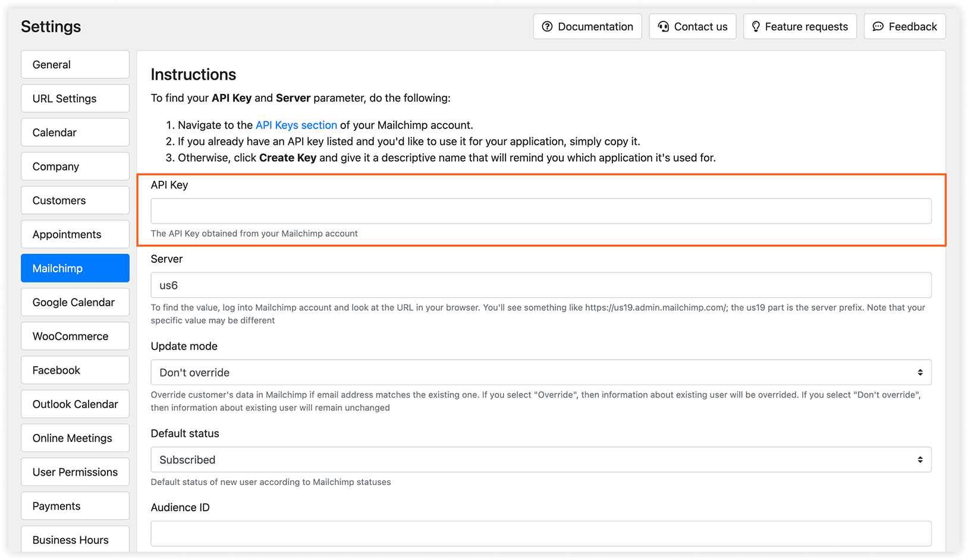This screenshot has width=968, height=560.
Task: Open the Default status dropdown
Action: 541,460
